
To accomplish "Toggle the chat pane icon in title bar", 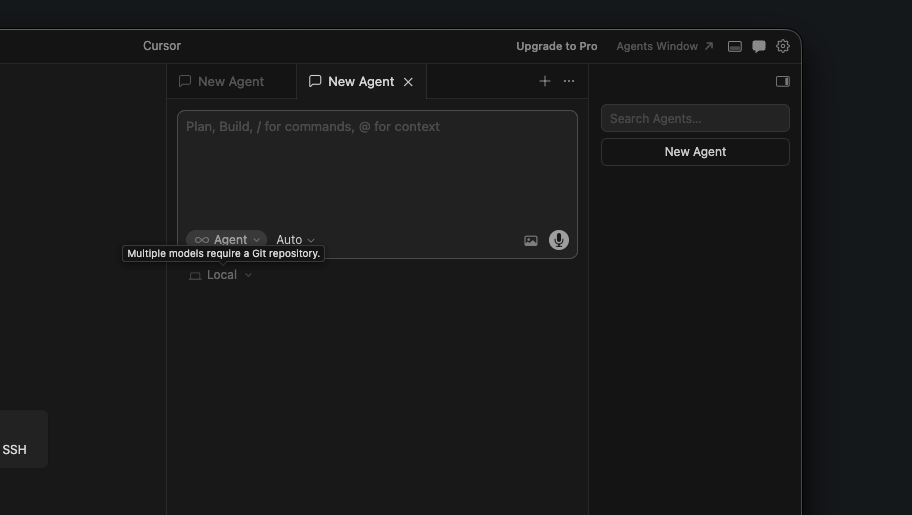I will coord(758,47).
